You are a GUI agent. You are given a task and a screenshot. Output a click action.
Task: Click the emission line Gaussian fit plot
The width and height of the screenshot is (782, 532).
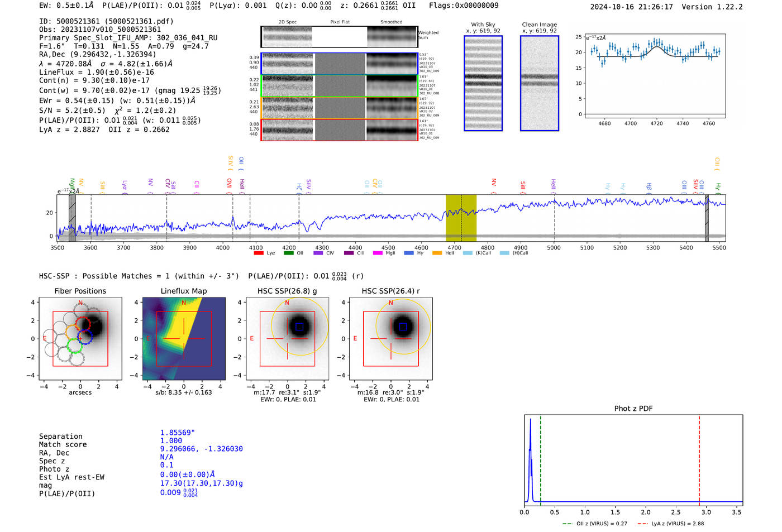tap(655, 76)
